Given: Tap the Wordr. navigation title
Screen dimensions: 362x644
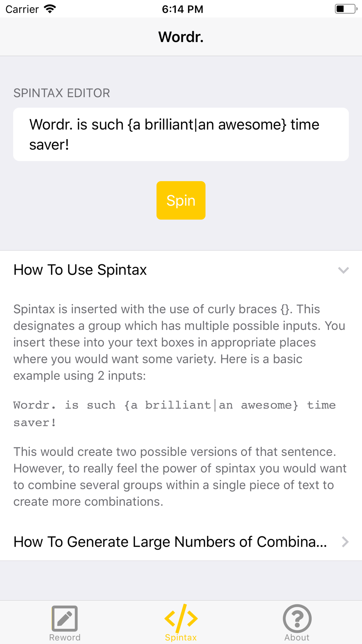Looking at the screenshot, I should tap(181, 37).
